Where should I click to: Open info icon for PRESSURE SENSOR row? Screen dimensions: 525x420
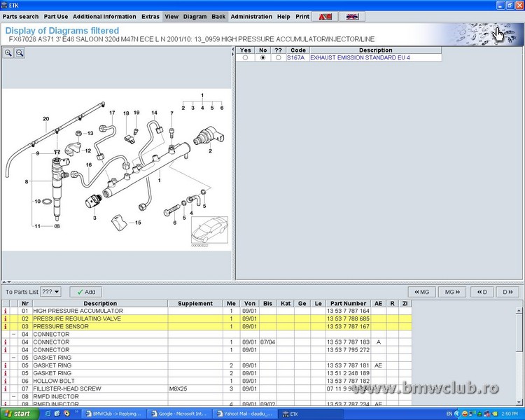point(6,326)
